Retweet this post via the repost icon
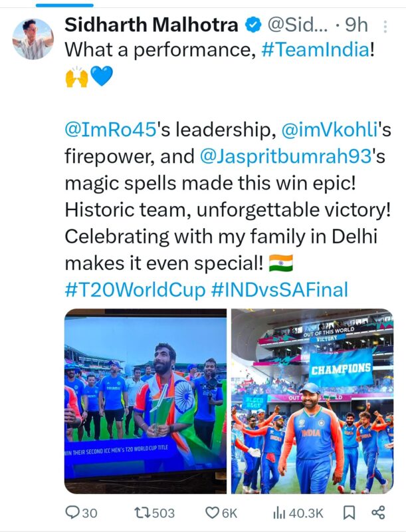 [x=142, y=513]
